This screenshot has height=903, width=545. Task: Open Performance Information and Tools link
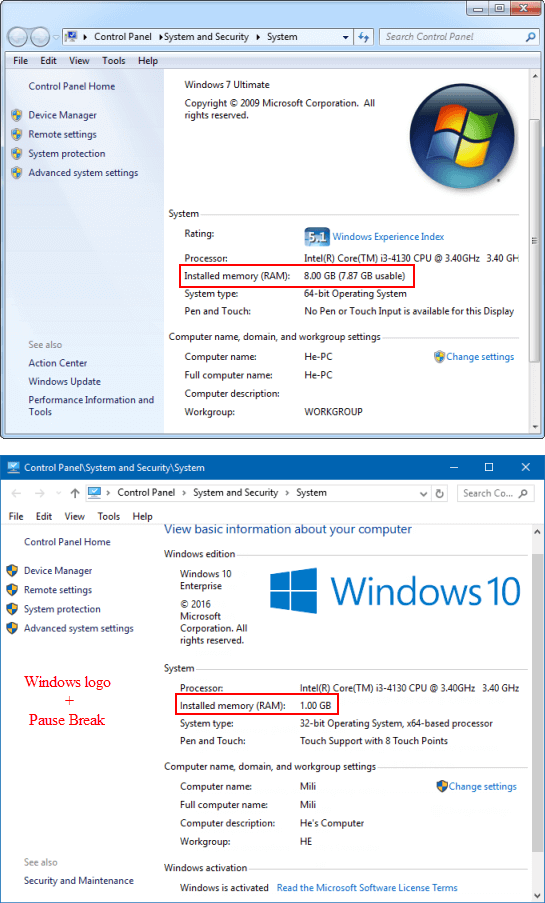tap(91, 406)
